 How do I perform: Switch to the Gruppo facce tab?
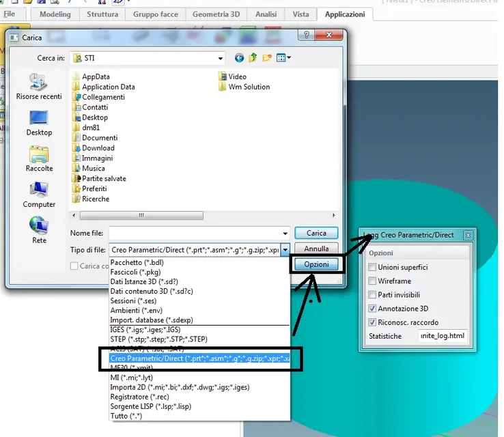(156, 14)
